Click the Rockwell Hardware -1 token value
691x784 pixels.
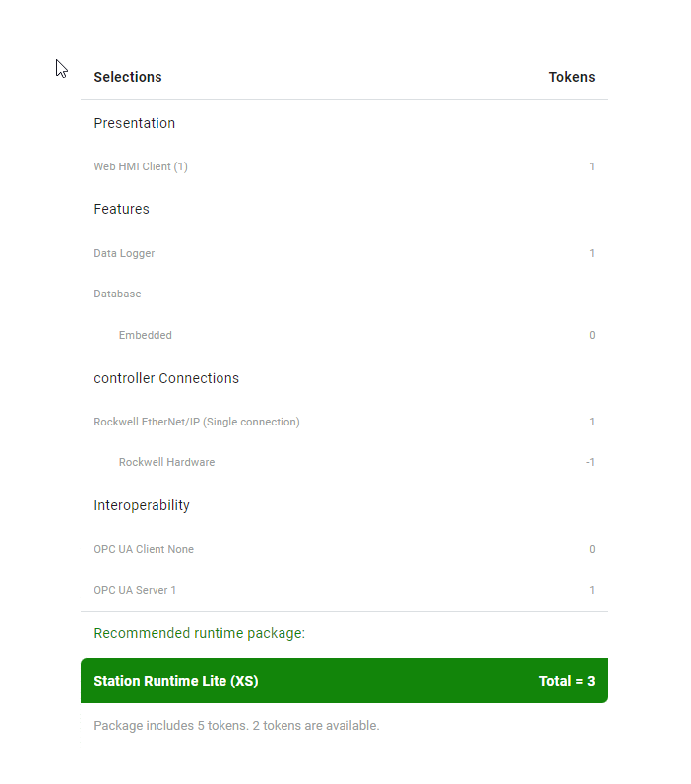coord(590,462)
